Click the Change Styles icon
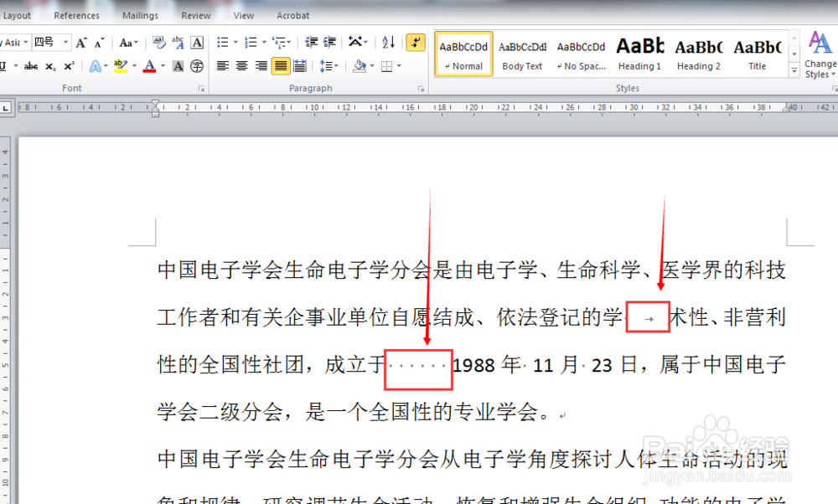 coord(820,43)
